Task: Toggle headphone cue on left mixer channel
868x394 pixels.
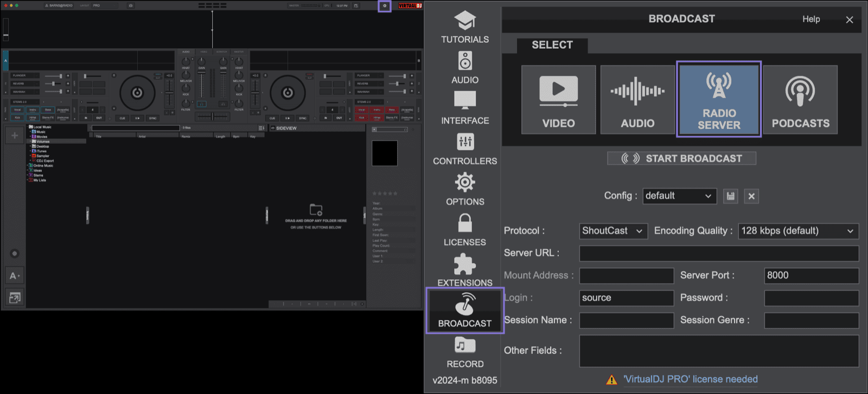Action: 201,104
